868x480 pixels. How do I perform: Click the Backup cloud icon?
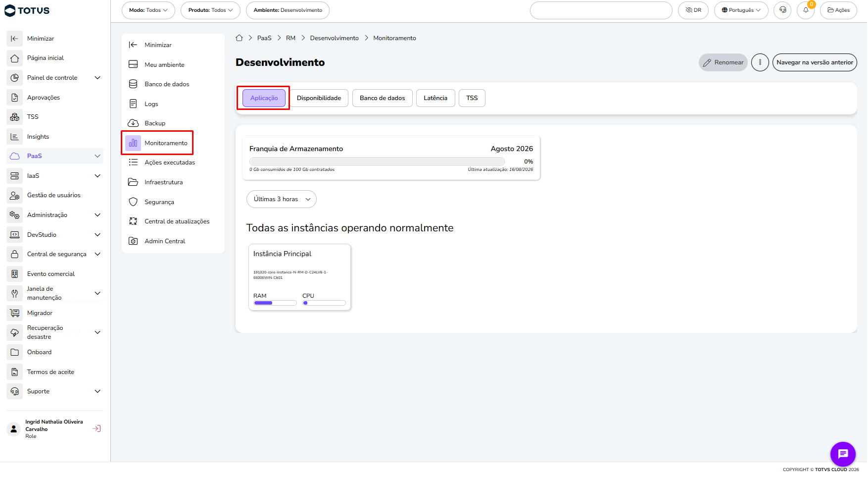click(133, 123)
